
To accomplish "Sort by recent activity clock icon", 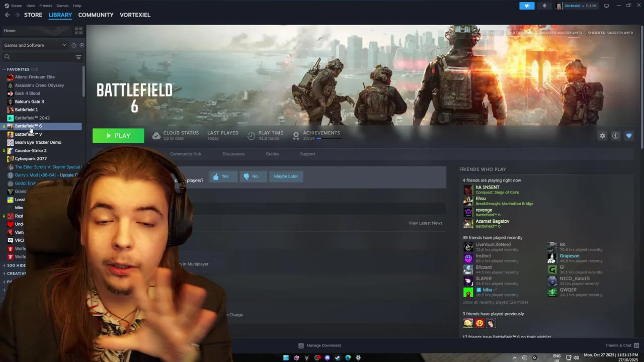I will coord(73,45).
